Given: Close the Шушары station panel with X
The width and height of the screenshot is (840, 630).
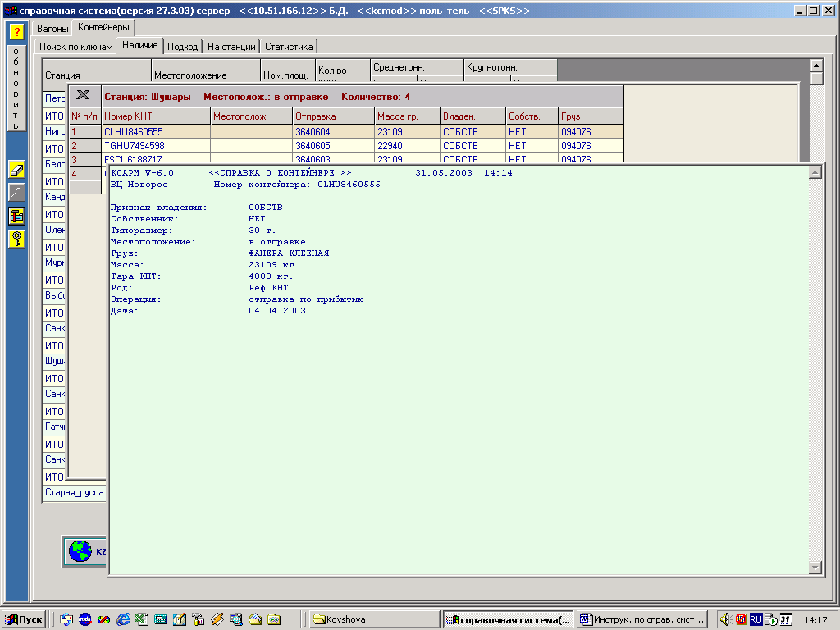Looking at the screenshot, I should [x=84, y=96].
